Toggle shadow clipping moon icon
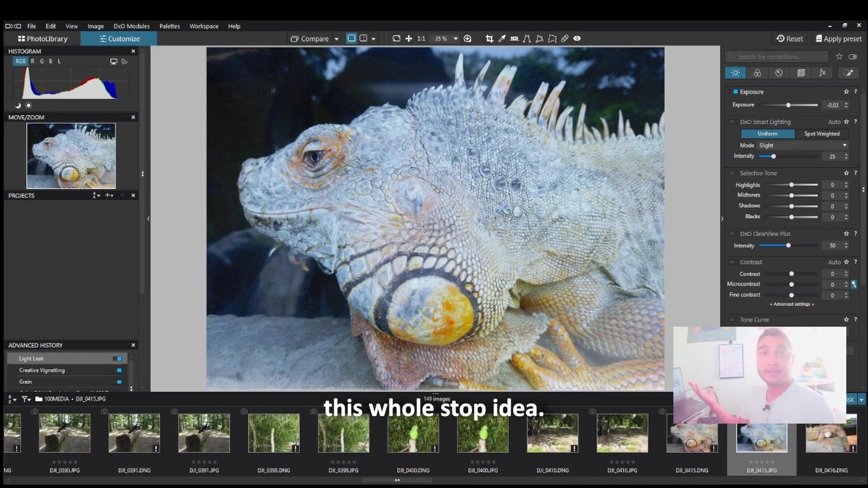Image resolution: width=868 pixels, height=488 pixels. tap(17, 105)
